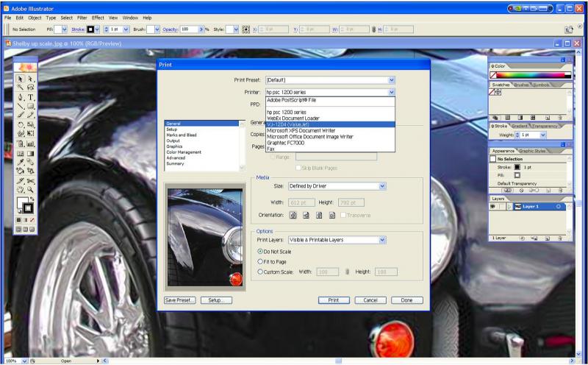Select the Magic Wand tool

tap(21, 88)
